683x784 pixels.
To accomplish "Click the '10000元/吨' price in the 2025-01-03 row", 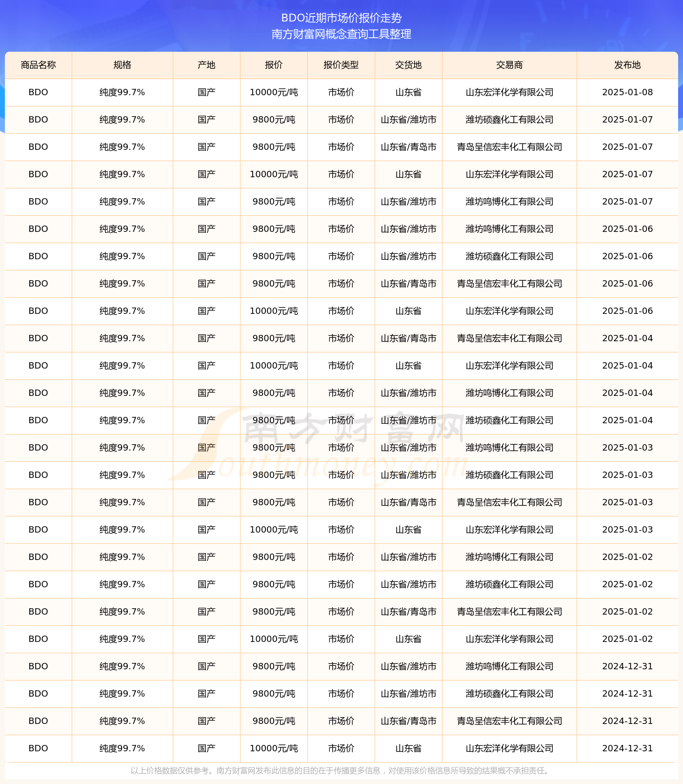I will tap(274, 530).
